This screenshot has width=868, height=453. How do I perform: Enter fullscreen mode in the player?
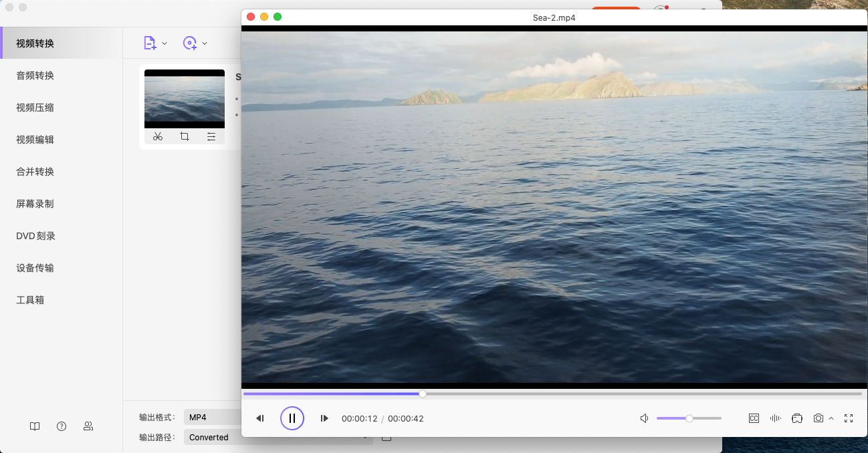point(849,418)
